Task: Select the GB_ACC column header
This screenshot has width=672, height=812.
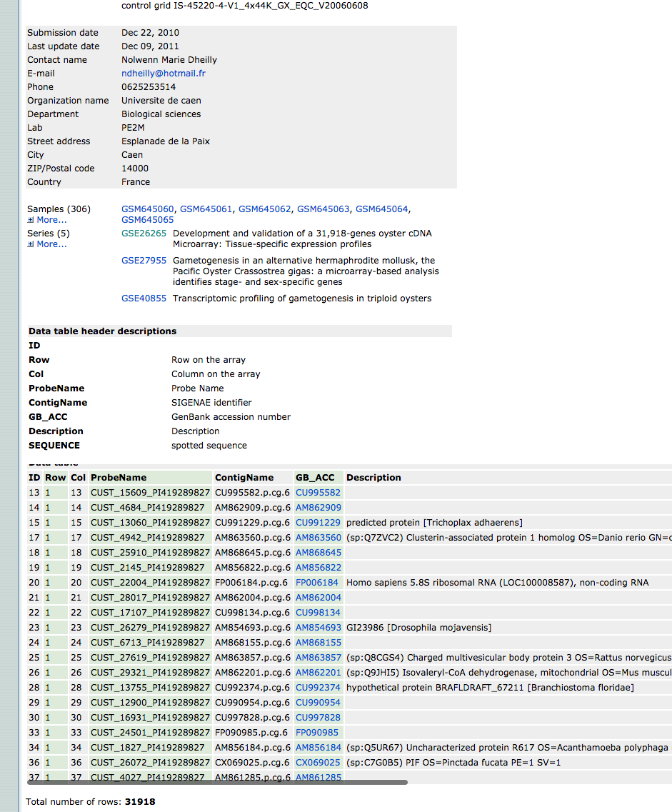Action: pos(315,478)
